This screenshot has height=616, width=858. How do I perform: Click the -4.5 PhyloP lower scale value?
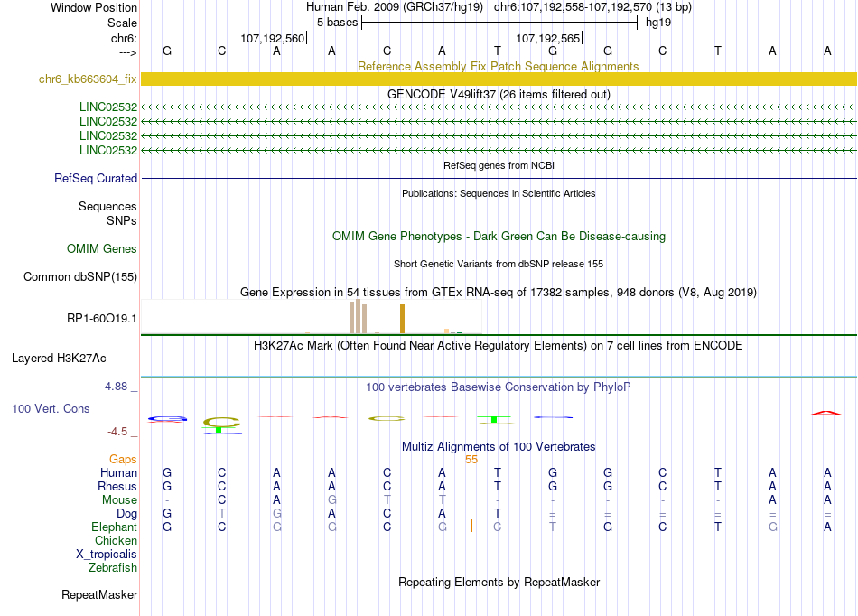click(117, 432)
